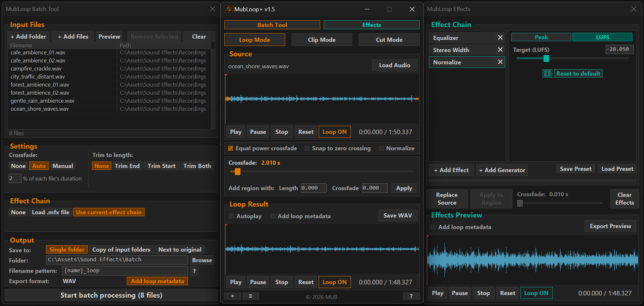Select Cut Mode
644x306 pixels.
[389, 40]
